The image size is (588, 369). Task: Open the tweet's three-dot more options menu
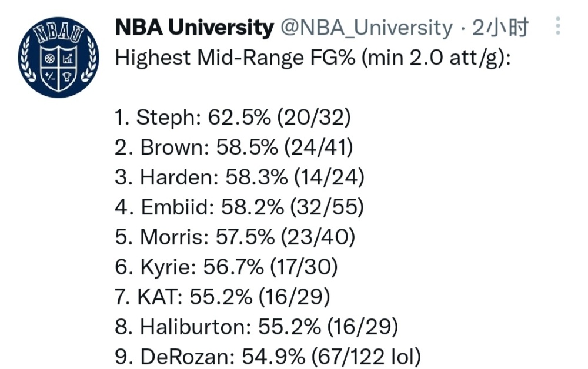click(558, 26)
